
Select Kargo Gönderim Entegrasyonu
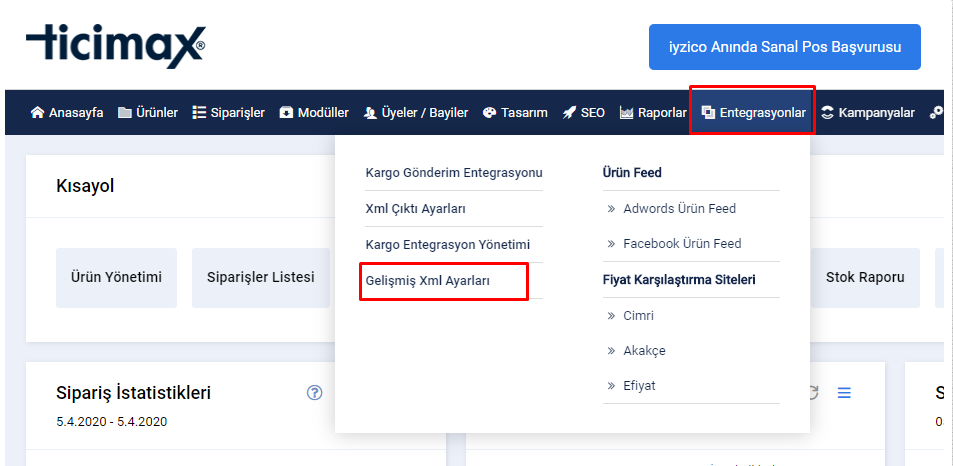click(454, 173)
